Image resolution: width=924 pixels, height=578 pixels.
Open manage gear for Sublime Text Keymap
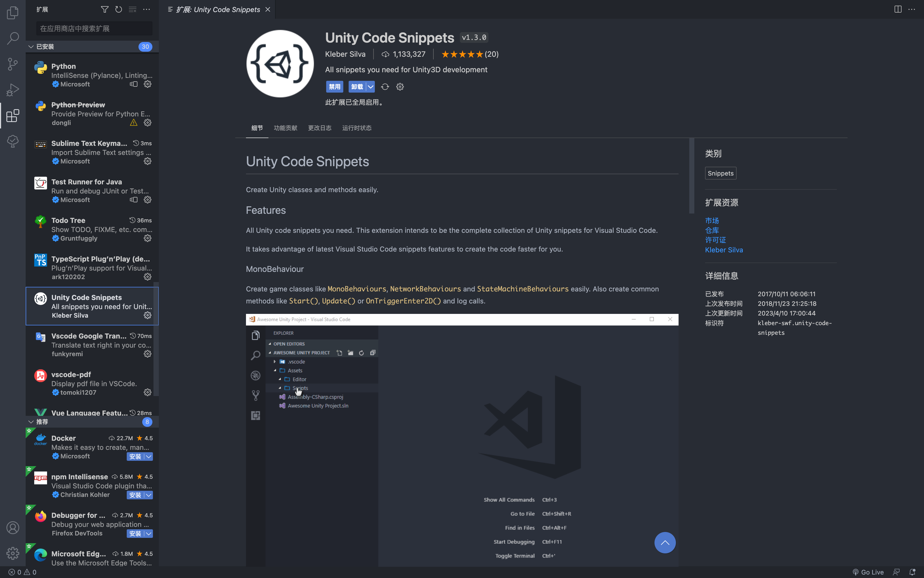tap(148, 161)
